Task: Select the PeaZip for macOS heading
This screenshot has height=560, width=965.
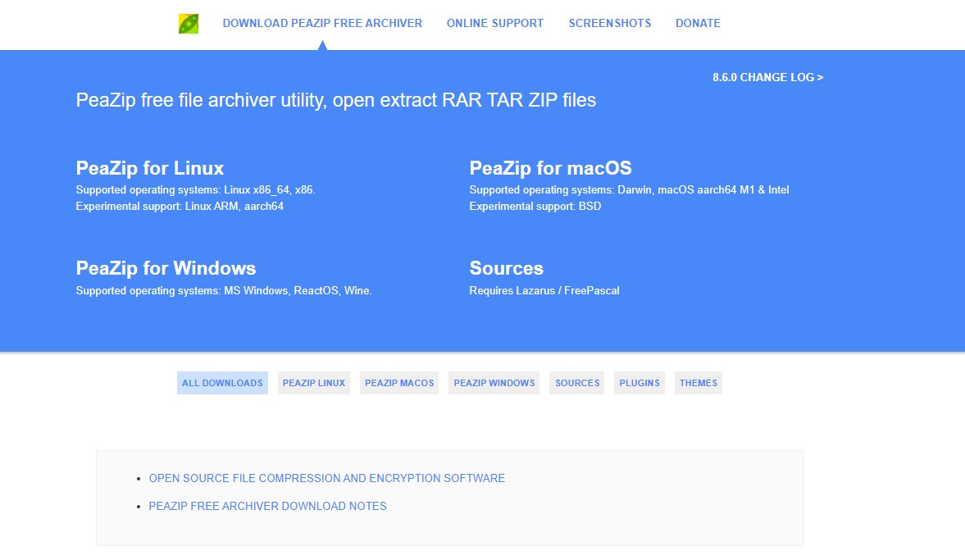Action: (550, 168)
